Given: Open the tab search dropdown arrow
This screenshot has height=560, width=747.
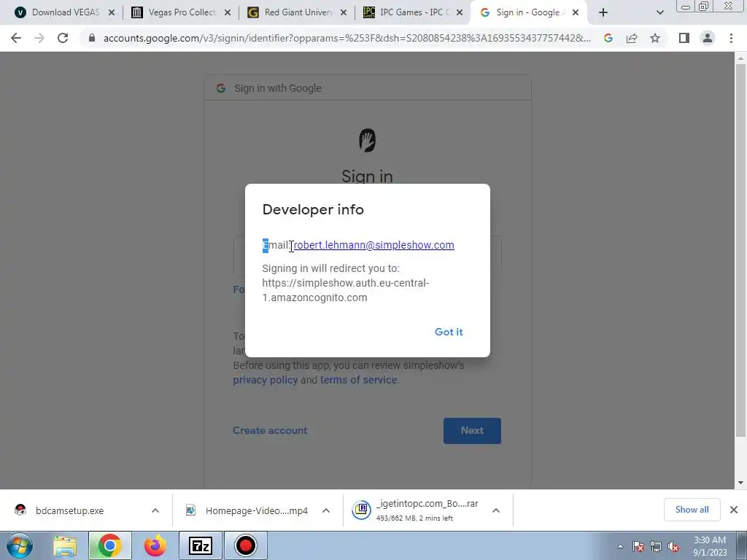Looking at the screenshot, I should [659, 12].
